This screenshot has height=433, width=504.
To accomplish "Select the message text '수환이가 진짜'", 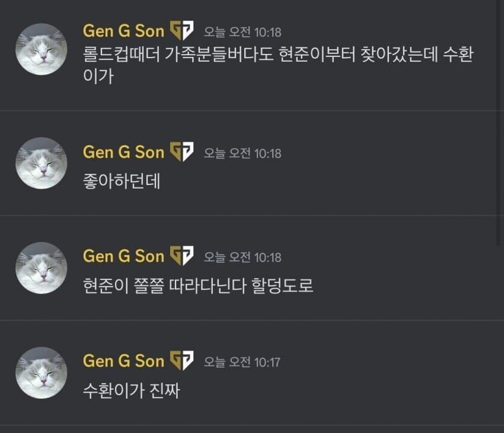I will click(131, 391).
